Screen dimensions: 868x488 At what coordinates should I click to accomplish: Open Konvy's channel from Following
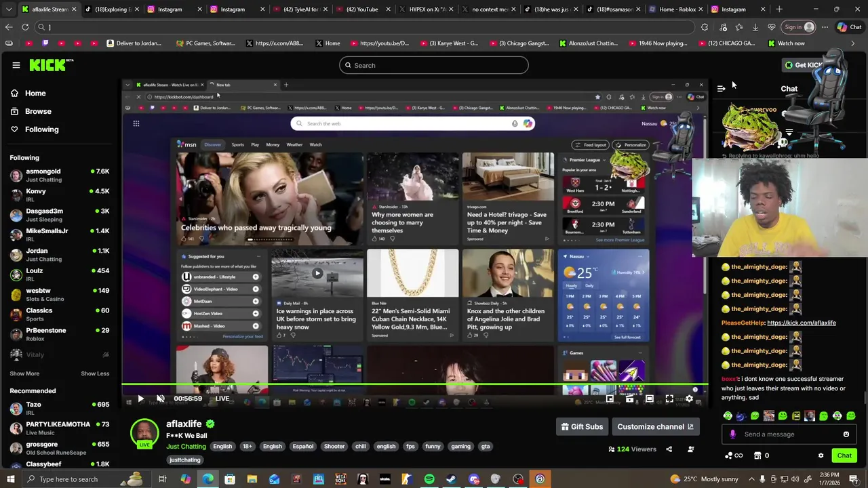point(60,195)
